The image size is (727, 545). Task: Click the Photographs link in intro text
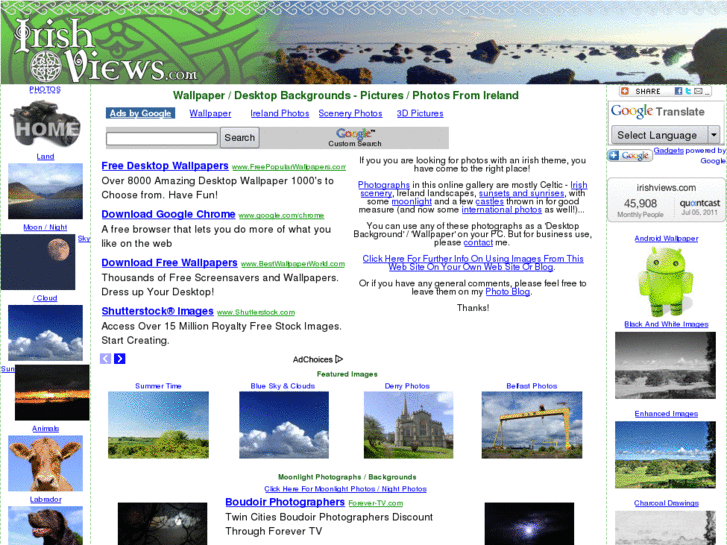384,185
